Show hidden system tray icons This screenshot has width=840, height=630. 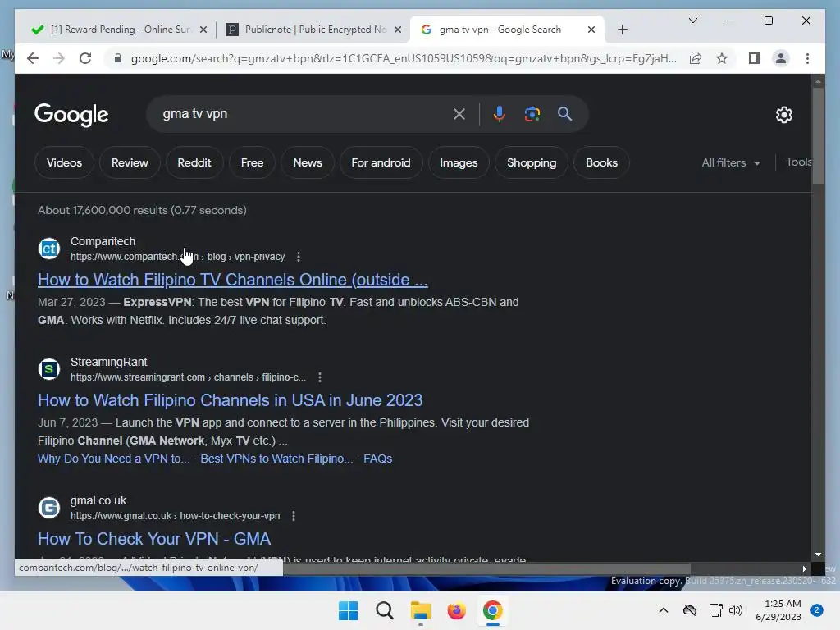tap(663, 610)
